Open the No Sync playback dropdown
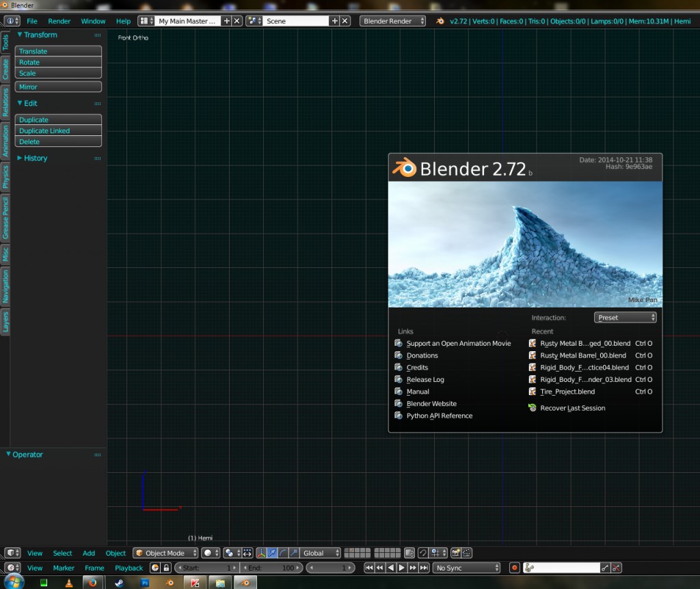The height and width of the screenshot is (589, 700). point(467,568)
